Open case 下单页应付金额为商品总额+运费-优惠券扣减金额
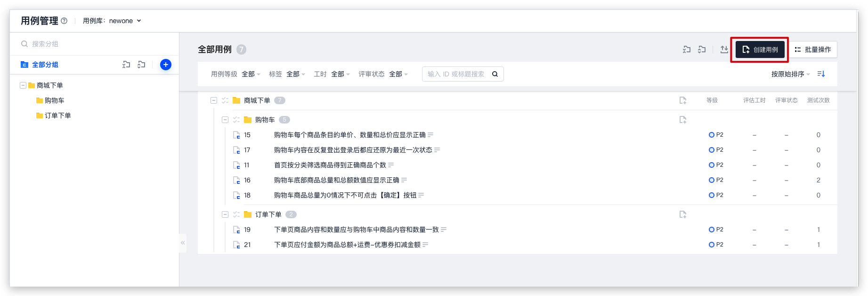This screenshot has height=296, width=868. point(348,245)
